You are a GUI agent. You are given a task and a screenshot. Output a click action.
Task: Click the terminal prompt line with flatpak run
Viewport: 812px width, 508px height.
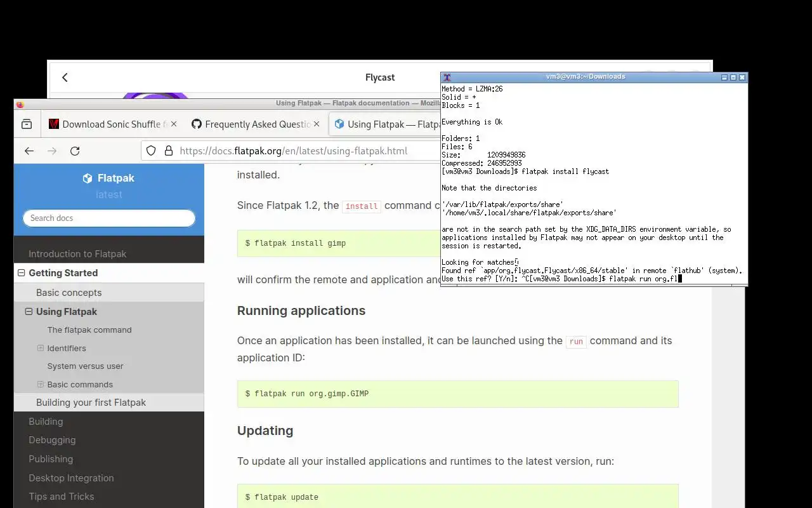(x=561, y=279)
